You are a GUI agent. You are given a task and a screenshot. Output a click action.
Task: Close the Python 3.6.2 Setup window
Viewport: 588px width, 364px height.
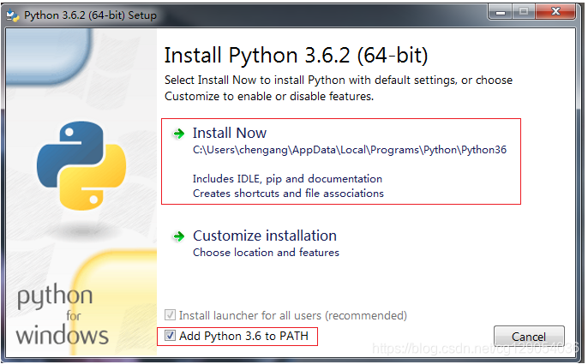click(x=555, y=12)
